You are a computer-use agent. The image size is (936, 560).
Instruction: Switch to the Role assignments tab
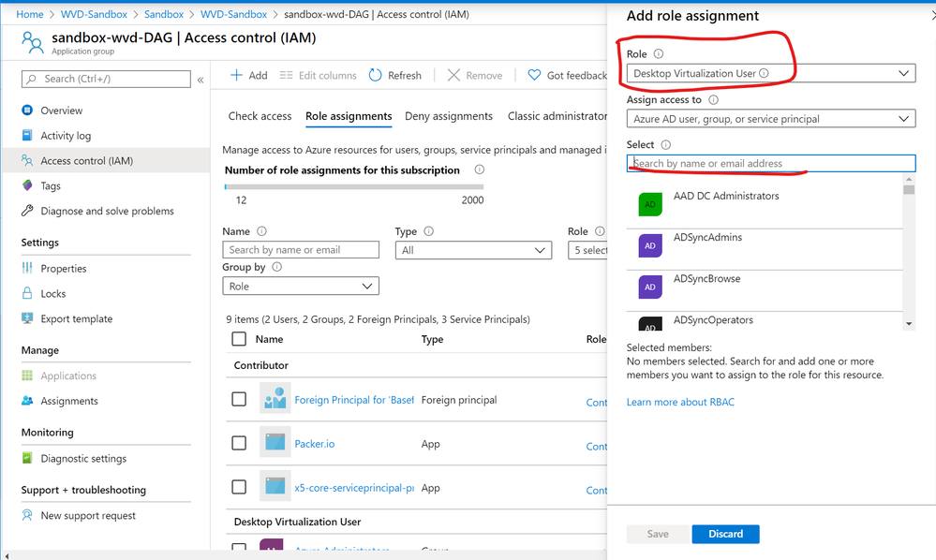click(349, 116)
